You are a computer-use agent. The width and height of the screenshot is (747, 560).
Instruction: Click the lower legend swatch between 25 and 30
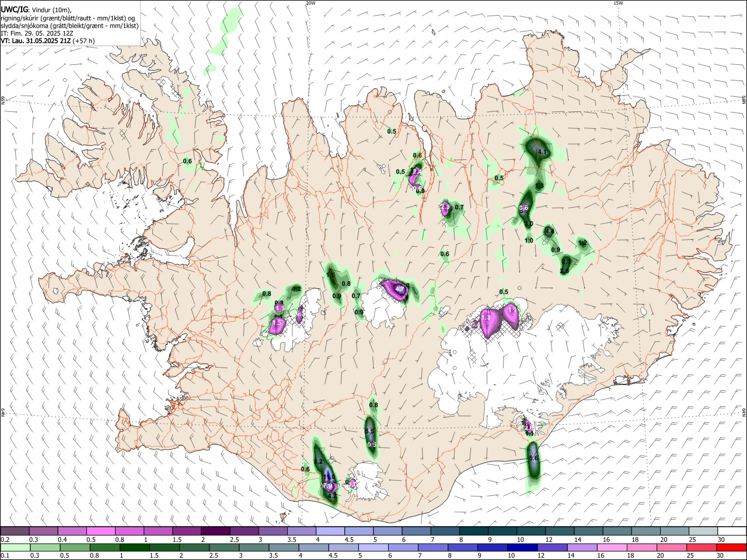(x=700, y=548)
